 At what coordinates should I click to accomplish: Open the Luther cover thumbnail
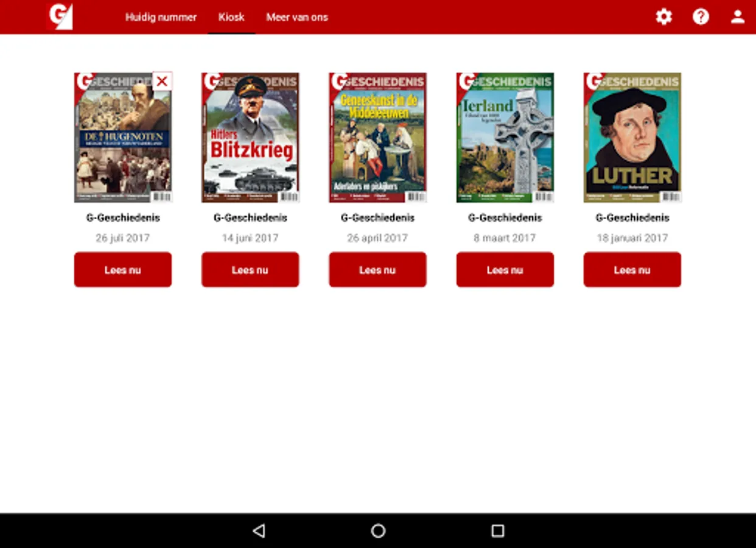click(632, 138)
